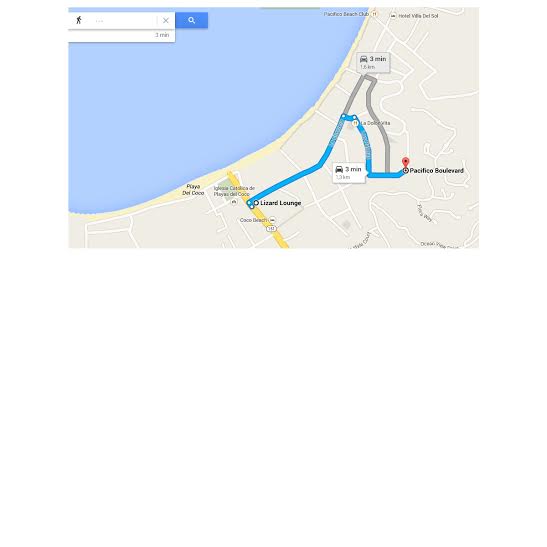Image resolution: width=547 pixels, height=547 pixels.
Task: Click the blue search magnifier button
Action: point(192,20)
